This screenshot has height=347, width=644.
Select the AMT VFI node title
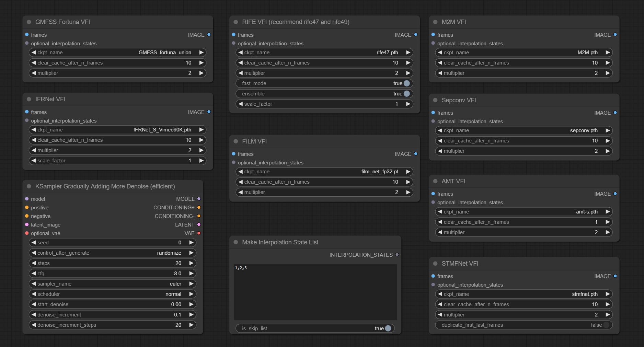point(453,181)
